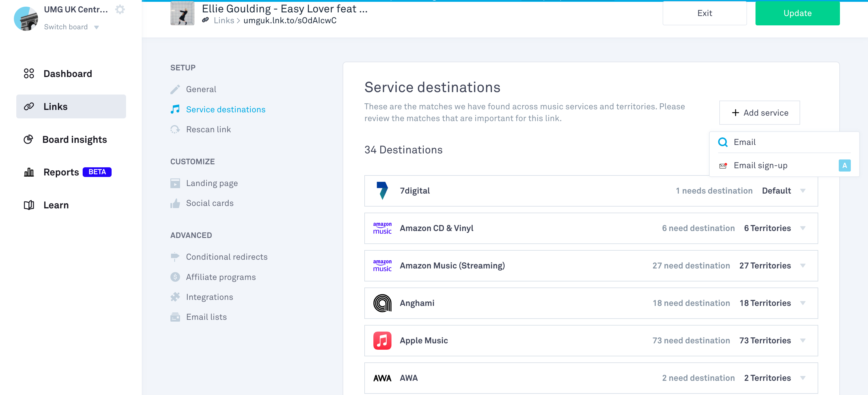Click the Email sign-up envelope icon
This screenshot has width=868, height=395.
[x=723, y=165]
